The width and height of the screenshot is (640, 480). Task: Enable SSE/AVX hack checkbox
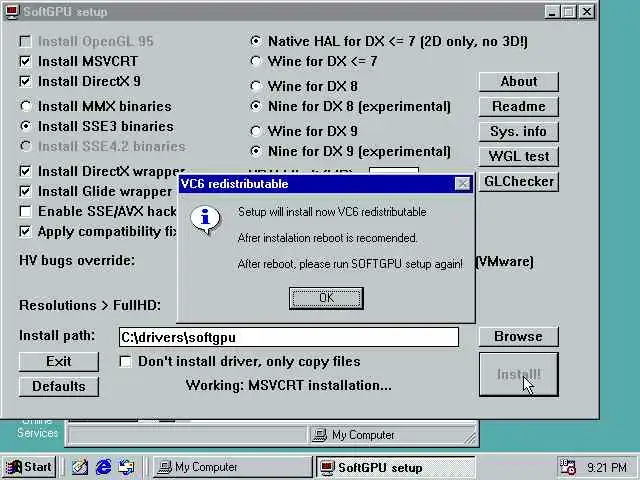25,211
